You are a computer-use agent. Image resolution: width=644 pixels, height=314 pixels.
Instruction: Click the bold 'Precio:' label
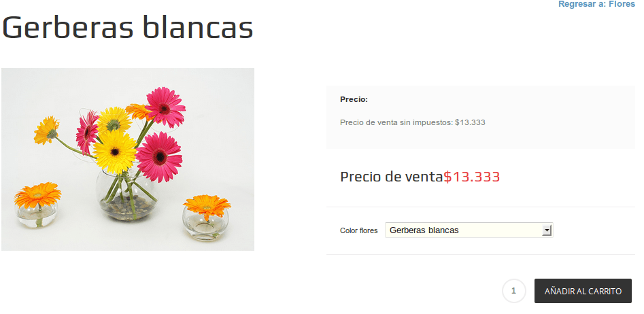354,99
